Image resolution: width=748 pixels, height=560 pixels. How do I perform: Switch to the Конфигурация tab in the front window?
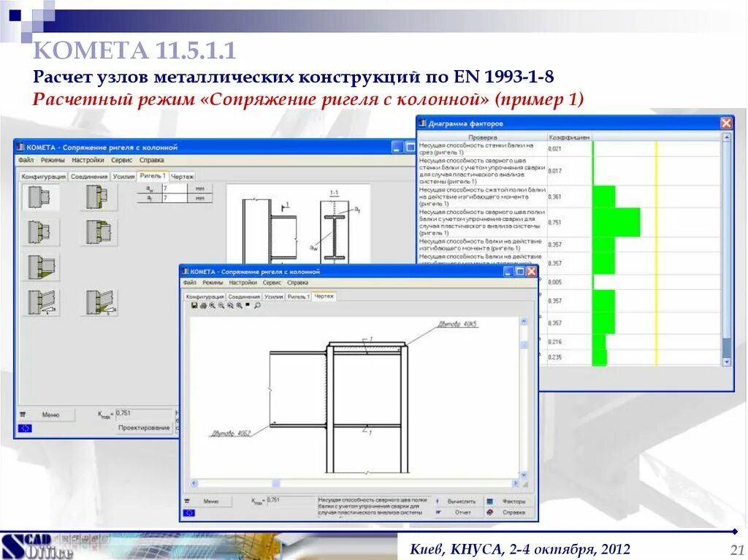205,296
